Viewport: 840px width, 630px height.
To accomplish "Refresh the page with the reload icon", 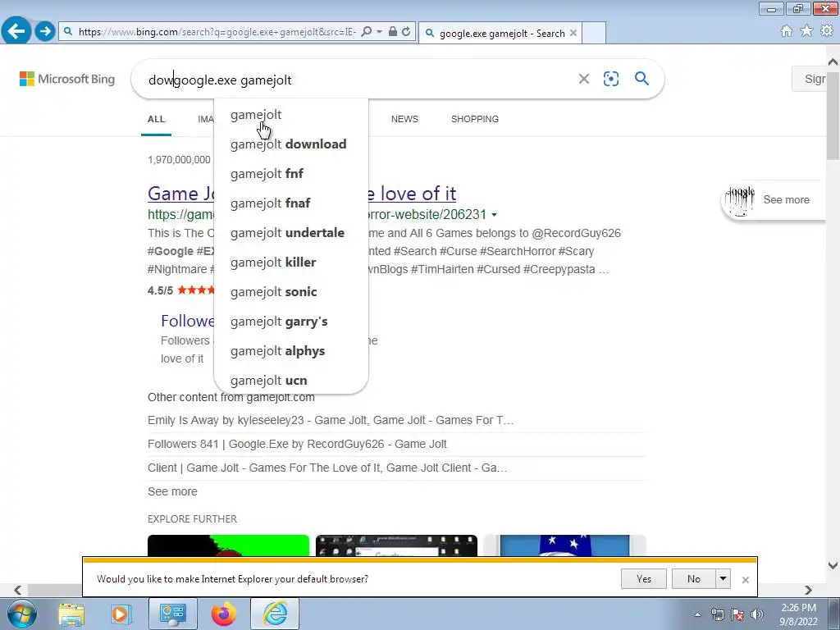I will 407,32.
